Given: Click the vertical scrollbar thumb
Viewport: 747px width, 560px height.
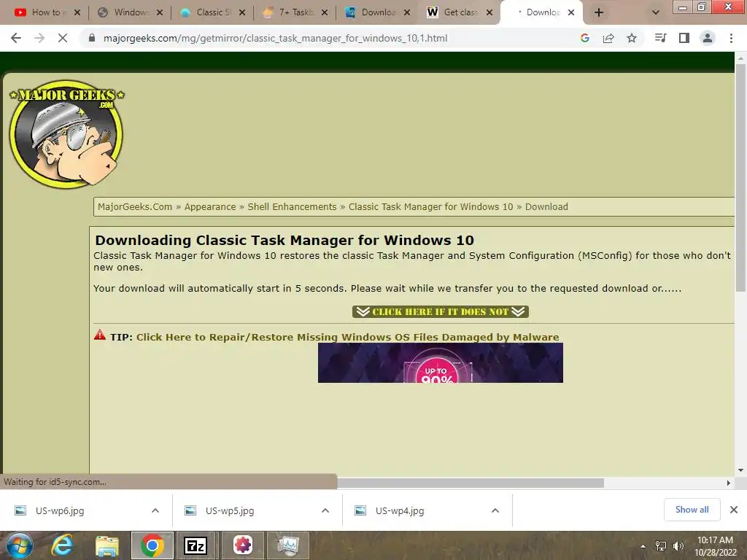Looking at the screenshot, I should 740,177.
